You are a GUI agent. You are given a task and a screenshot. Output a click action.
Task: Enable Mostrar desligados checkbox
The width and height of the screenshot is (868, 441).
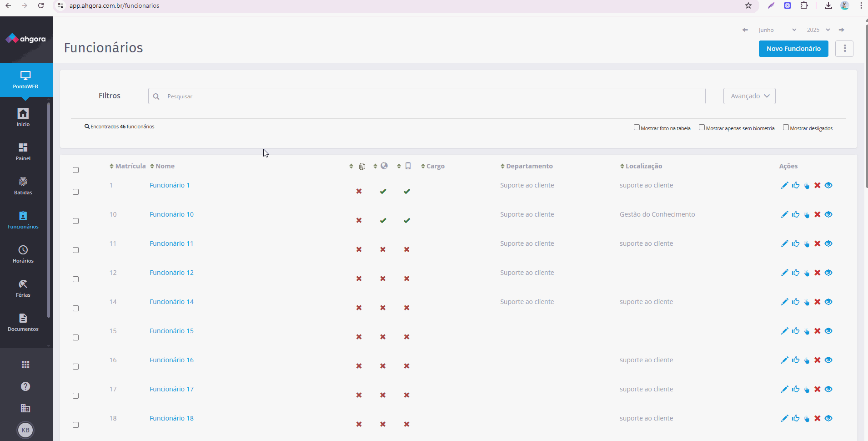(786, 127)
